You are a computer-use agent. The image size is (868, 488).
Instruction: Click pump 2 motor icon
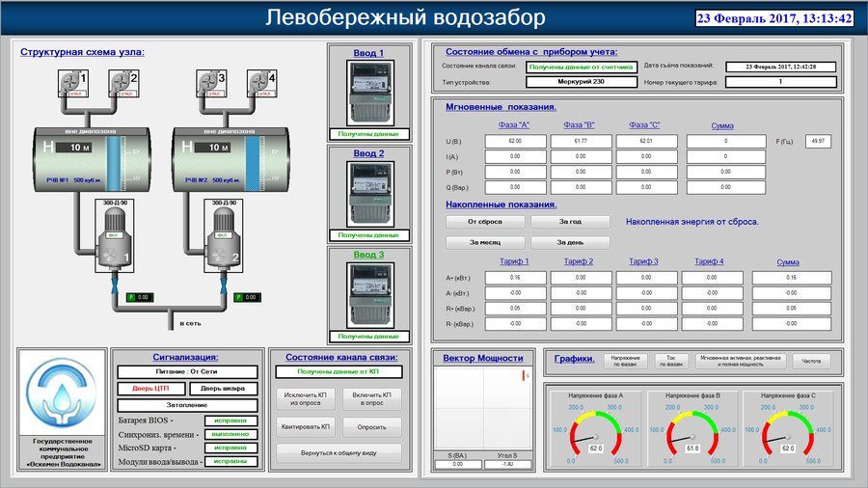(223, 236)
